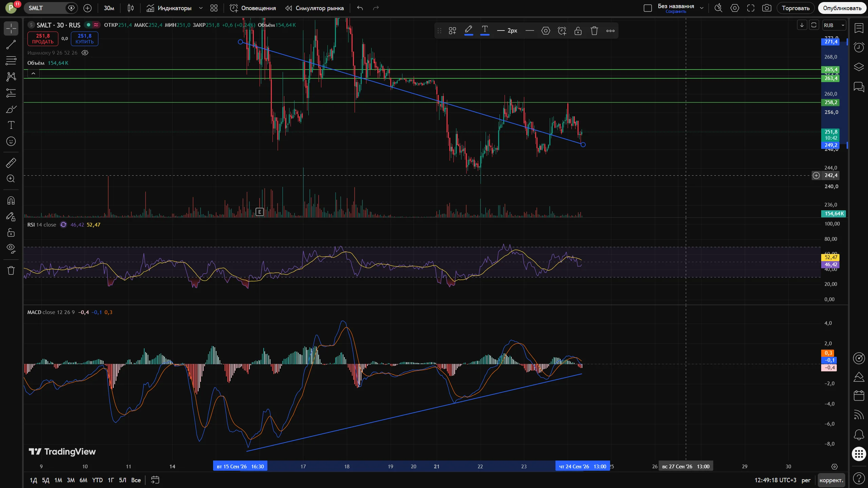Screen dimensions: 868x488
Task: Select the 1Д date range
Action: coord(33,480)
